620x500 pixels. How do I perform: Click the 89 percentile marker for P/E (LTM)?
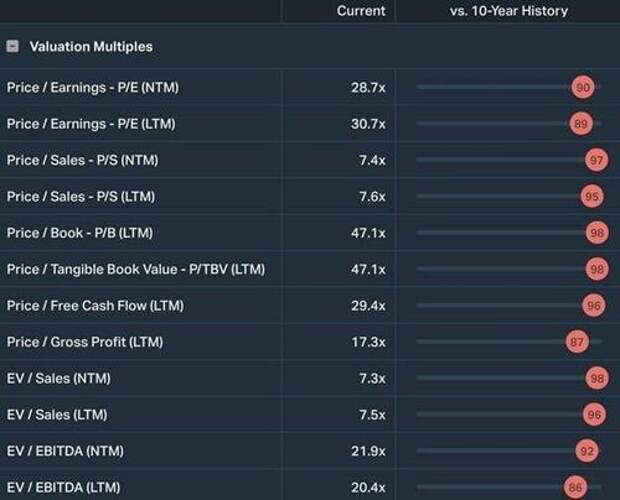pos(581,124)
